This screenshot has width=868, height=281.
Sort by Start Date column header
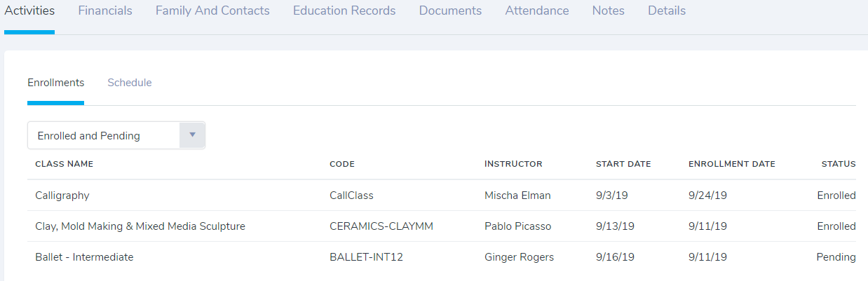click(x=623, y=164)
